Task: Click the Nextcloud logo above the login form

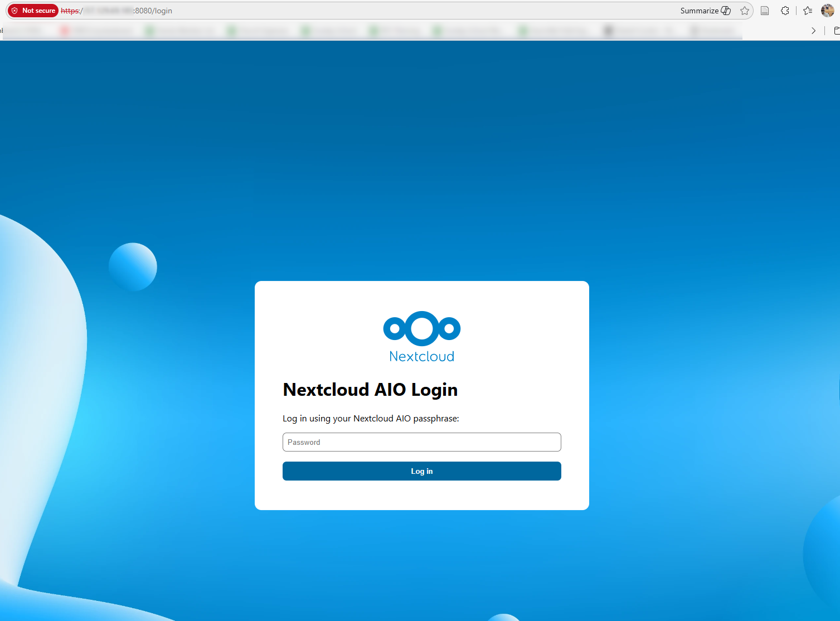Action: click(421, 336)
